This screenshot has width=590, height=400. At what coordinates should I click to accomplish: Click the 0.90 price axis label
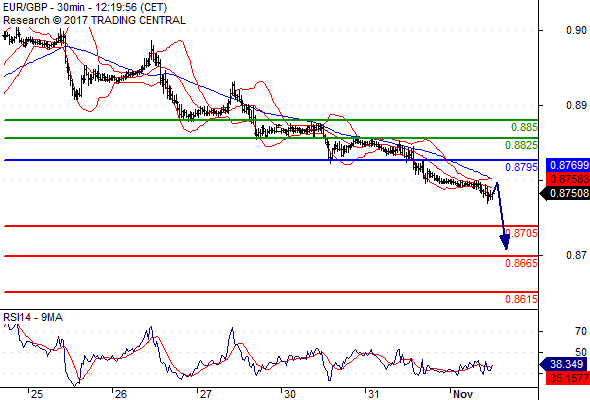point(576,30)
